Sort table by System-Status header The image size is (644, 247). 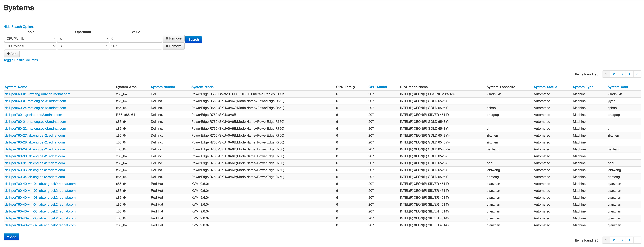point(545,87)
